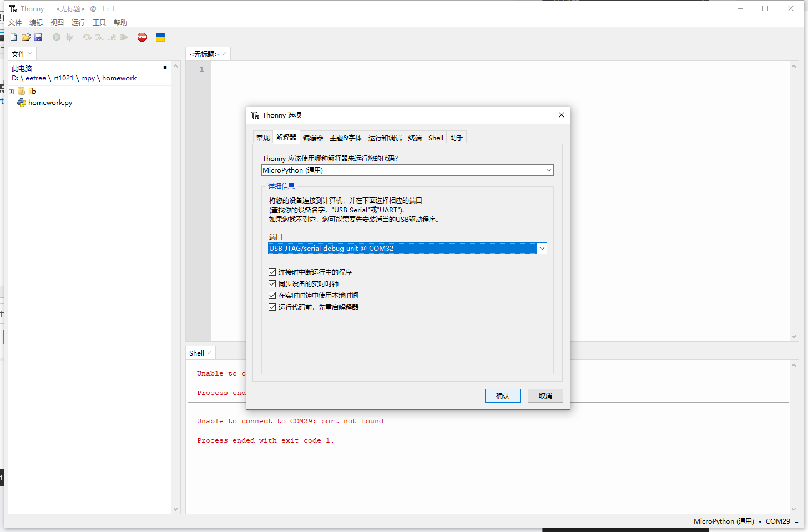Toggle 运行代码前，先重启解释器 checkbox
Image resolution: width=808 pixels, height=532 pixels.
tap(272, 307)
